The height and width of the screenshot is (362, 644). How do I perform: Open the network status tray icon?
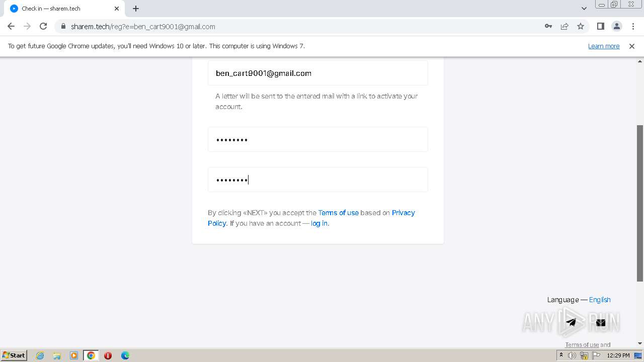584,355
